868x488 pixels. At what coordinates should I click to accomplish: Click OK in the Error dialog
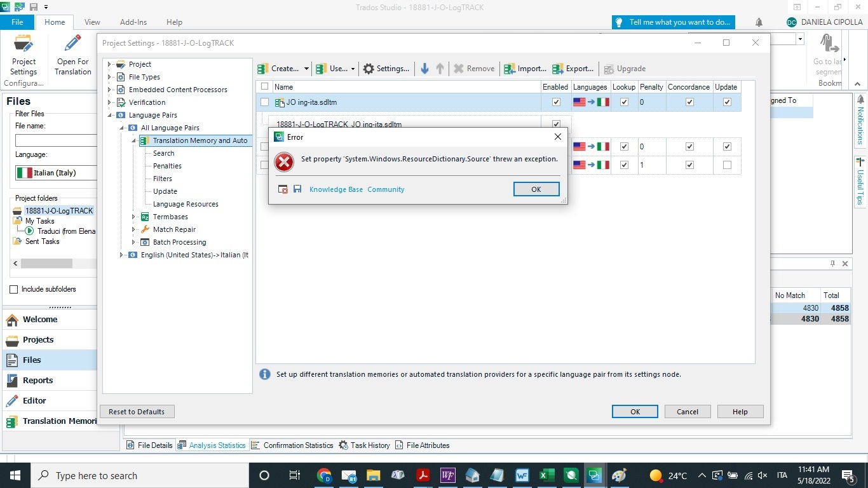[x=536, y=189]
